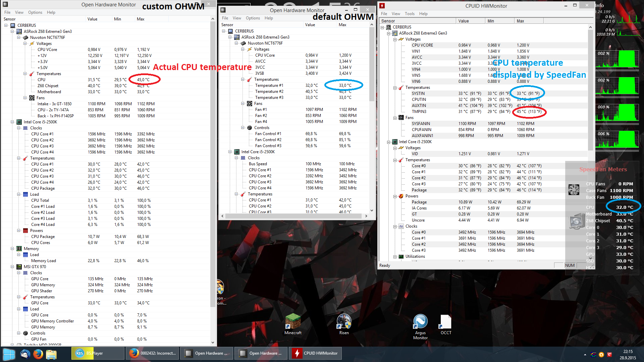Image resolution: width=644 pixels, height=362 pixels.
Task: Click the default OHWM horizontal scrollbar right arrow
Action: pyautogui.click(x=366, y=216)
